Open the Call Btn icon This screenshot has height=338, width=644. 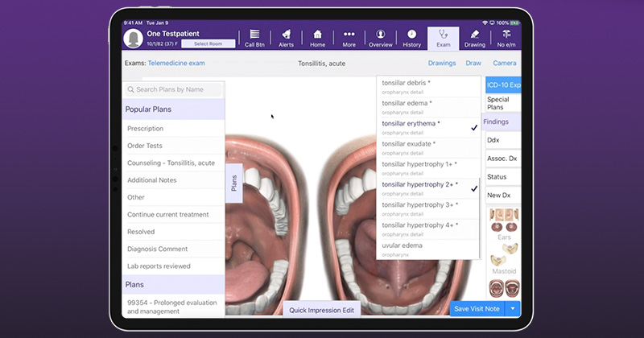coord(254,39)
